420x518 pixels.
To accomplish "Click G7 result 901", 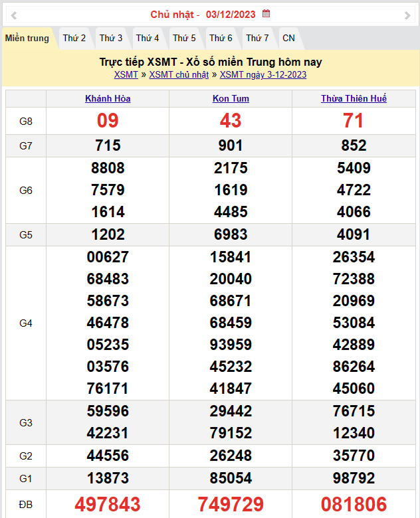I will tap(231, 145).
